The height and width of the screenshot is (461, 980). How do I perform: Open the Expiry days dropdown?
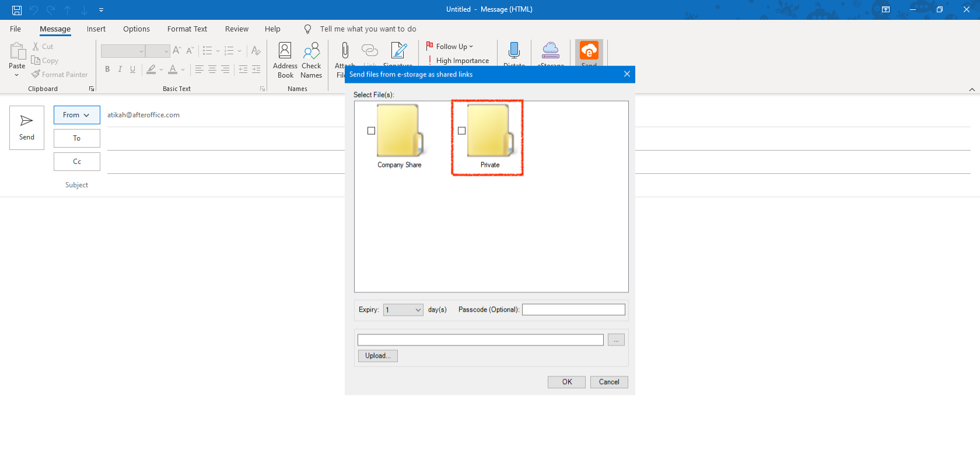coord(402,310)
